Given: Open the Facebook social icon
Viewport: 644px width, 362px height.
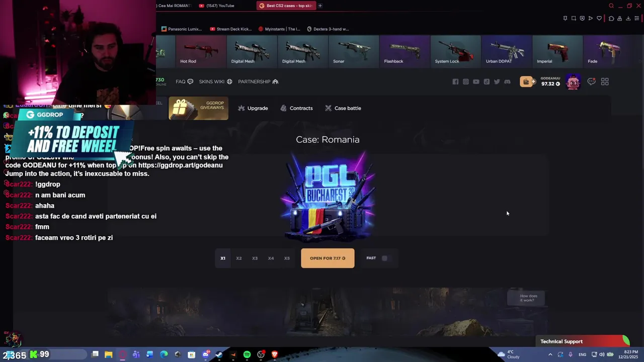Looking at the screenshot, I should (455, 81).
